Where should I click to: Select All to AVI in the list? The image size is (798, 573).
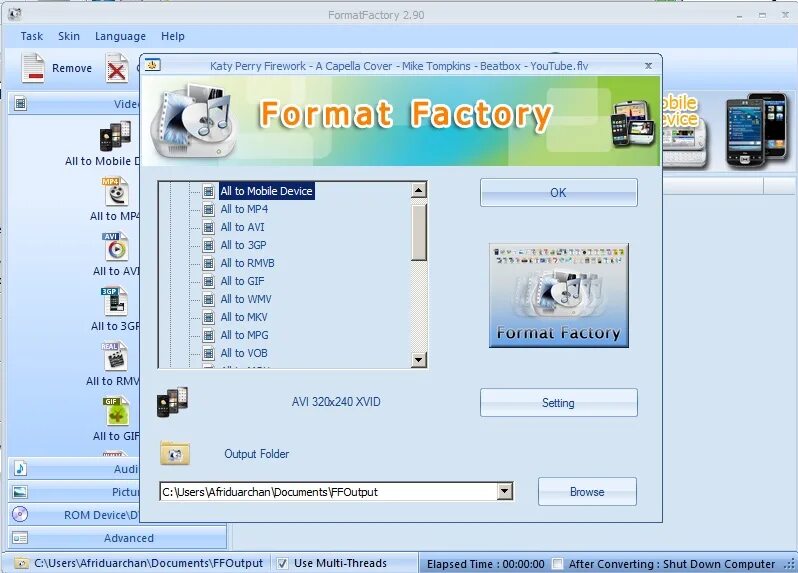(x=242, y=227)
